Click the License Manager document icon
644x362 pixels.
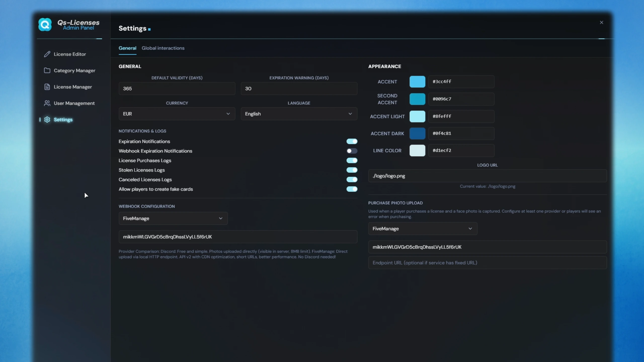(47, 87)
